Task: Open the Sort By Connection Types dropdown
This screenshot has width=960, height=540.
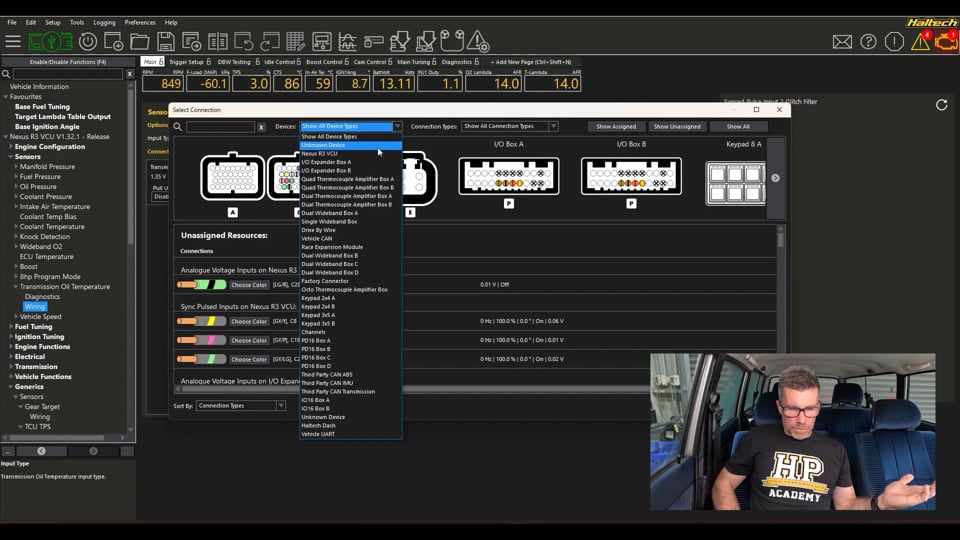Action: coord(241,405)
